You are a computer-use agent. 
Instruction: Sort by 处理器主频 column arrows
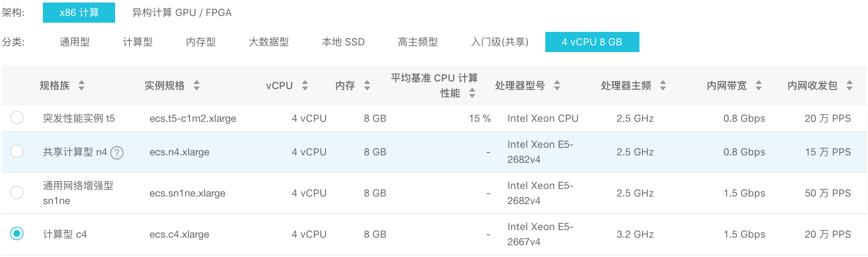(x=663, y=86)
